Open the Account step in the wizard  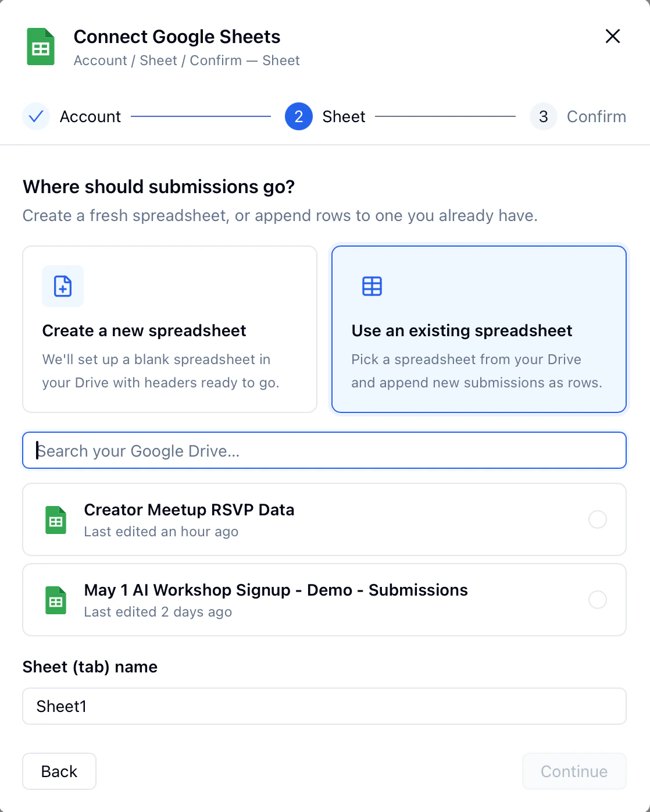pos(90,116)
